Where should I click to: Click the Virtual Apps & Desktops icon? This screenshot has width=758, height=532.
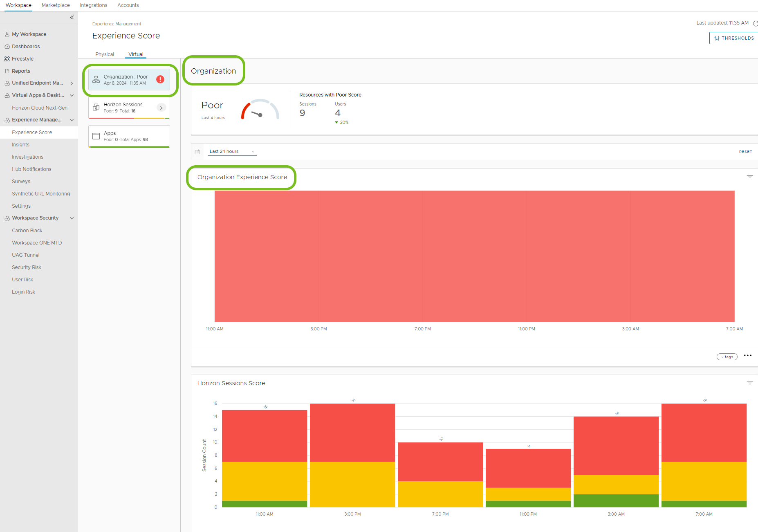(7, 95)
